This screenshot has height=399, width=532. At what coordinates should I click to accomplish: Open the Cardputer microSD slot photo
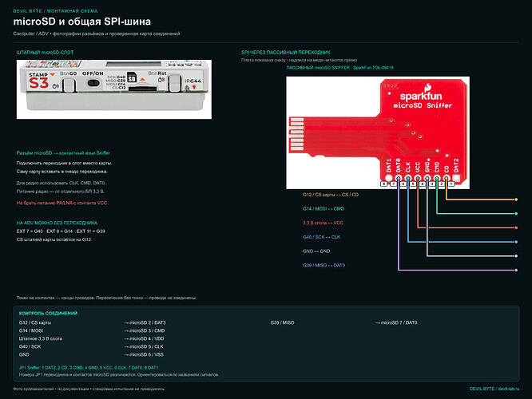click(x=114, y=89)
